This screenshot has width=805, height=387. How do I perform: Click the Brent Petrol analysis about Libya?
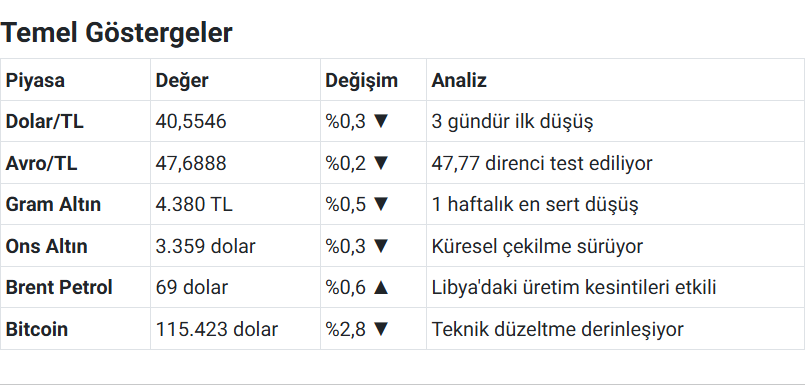[574, 287]
